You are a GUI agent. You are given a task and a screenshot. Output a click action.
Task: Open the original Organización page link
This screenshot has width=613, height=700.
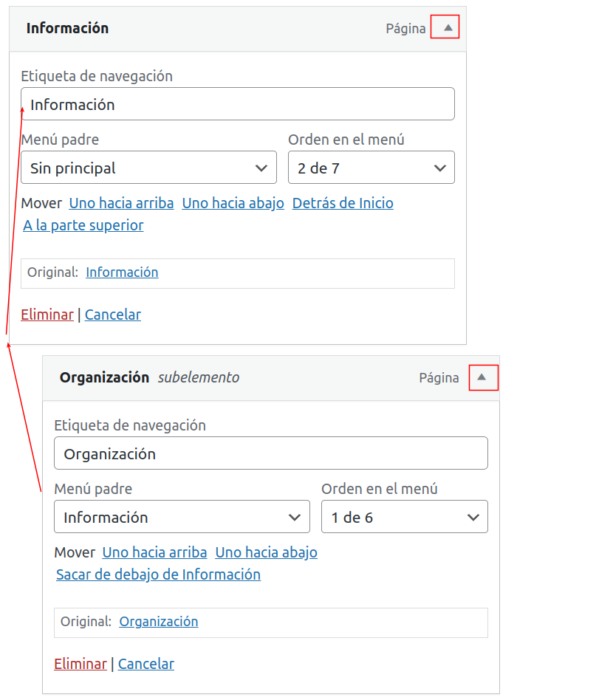pos(159,622)
